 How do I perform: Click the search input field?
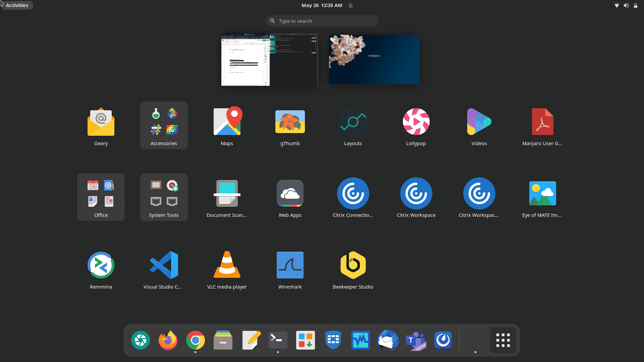[x=322, y=21]
